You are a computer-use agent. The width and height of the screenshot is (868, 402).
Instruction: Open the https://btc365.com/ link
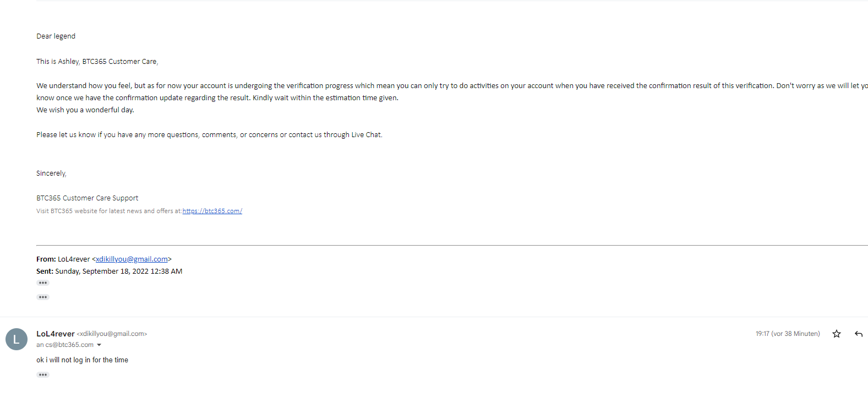tap(212, 211)
